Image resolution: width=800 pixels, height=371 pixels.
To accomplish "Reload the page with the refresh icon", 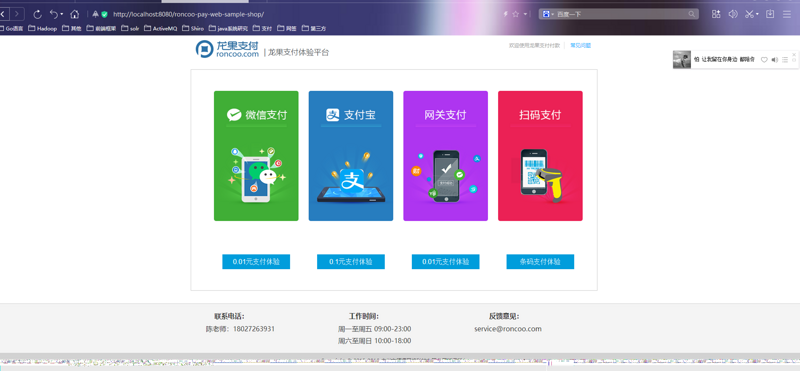I will click(37, 14).
